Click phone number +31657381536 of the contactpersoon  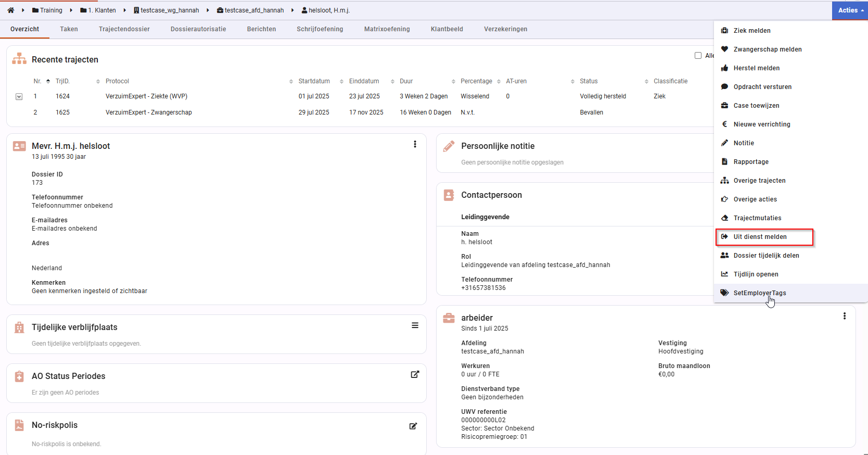(483, 288)
